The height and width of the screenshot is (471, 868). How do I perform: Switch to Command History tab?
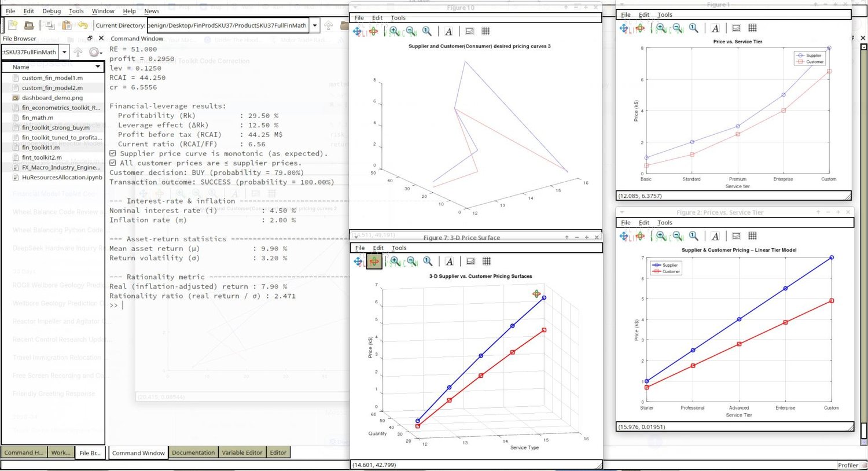point(23,452)
